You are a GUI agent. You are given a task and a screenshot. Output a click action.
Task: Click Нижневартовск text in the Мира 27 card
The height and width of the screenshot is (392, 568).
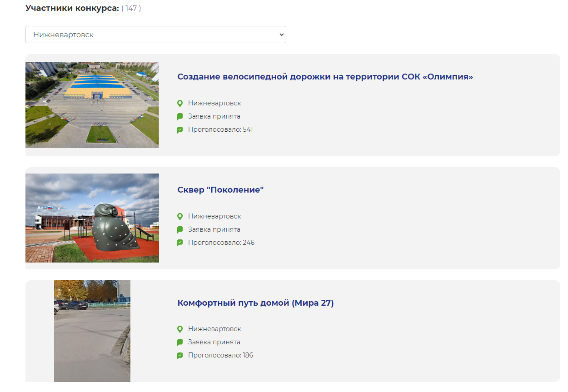pos(214,329)
